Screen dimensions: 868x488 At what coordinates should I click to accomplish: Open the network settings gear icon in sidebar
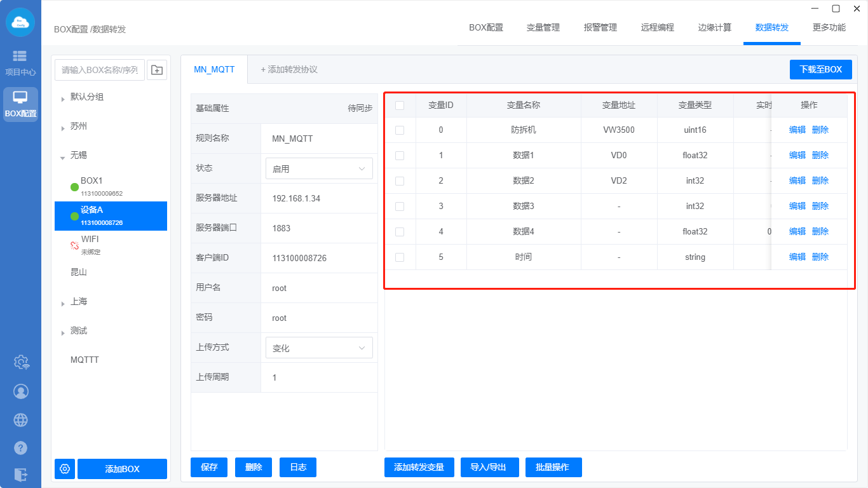21,362
